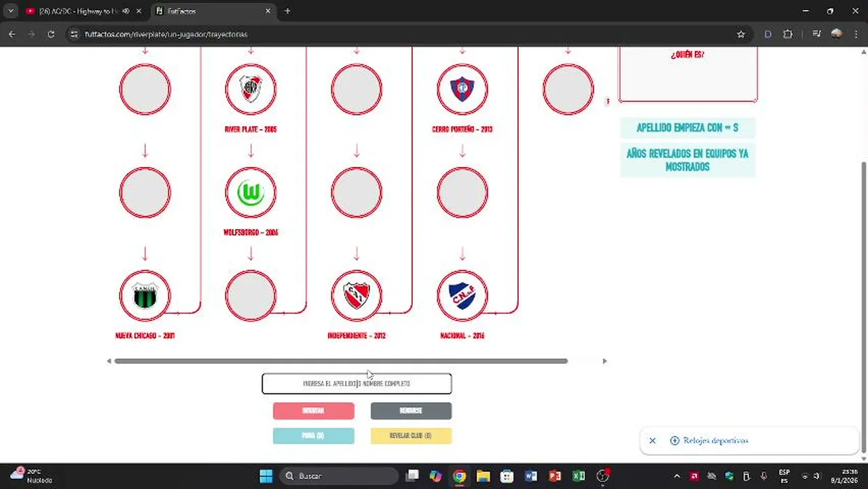
Task: Click the Cerro Porteño crest
Action: [x=463, y=89]
